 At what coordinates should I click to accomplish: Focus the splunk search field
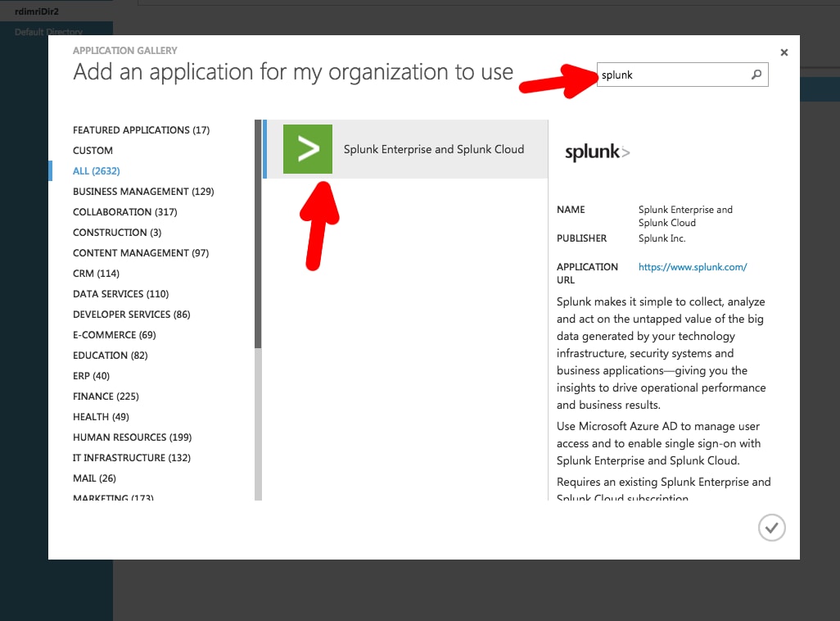point(682,75)
